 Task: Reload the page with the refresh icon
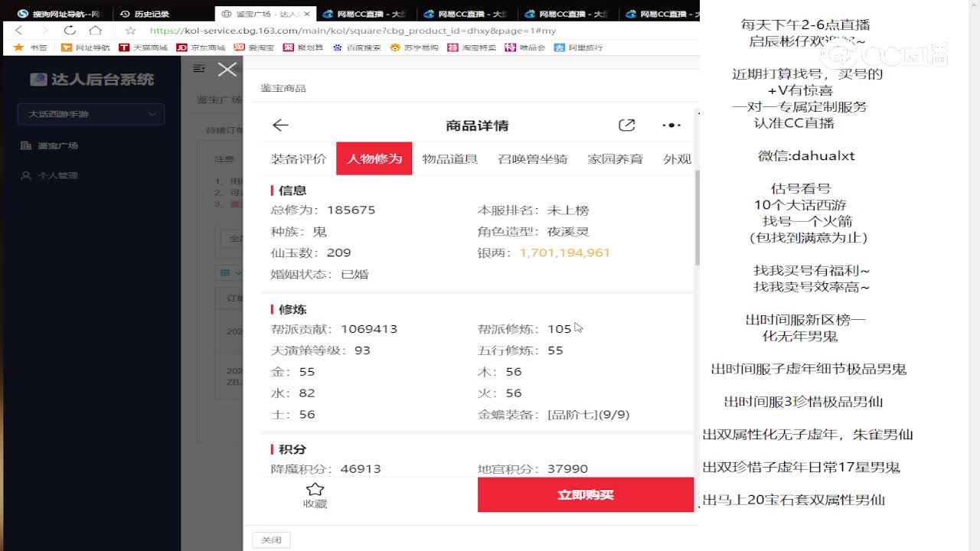[x=70, y=31]
